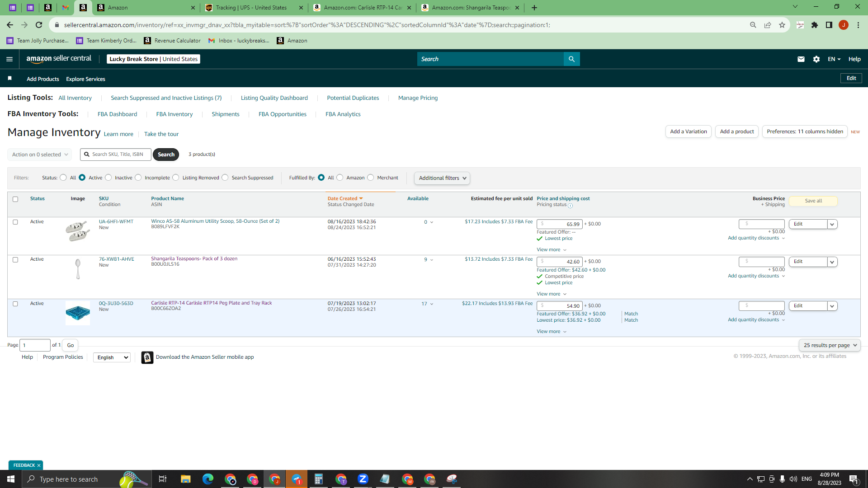Open the Action on 0 selected dropdown
The width and height of the screenshot is (868, 488).
coord(39,155)
